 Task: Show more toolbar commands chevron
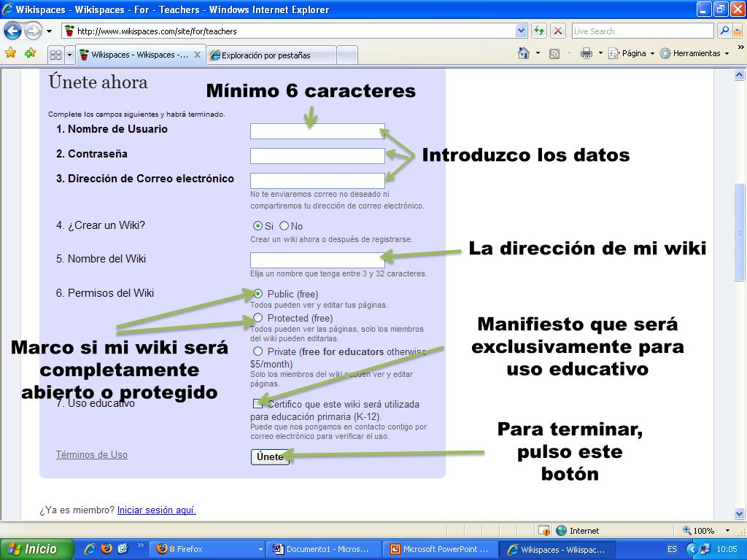pyautogui.click(x=740, y=47)
